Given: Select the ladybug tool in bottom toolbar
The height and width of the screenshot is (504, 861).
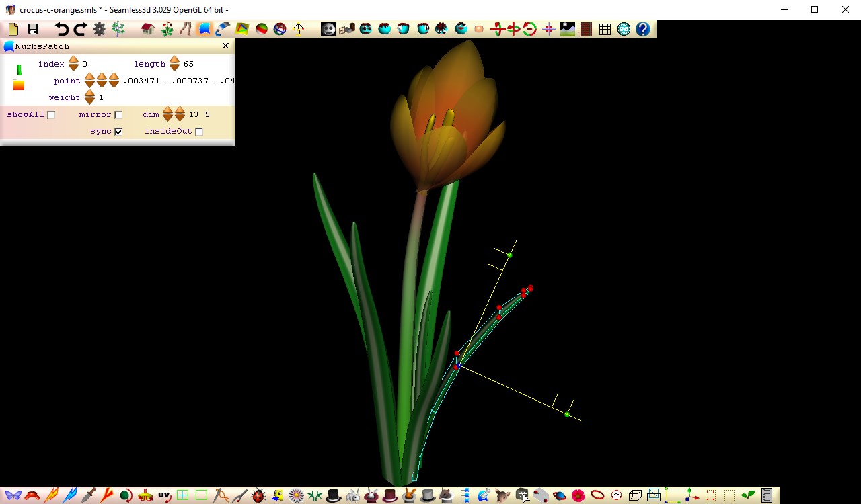Looking at the screenshot, I should coord(258,495).
